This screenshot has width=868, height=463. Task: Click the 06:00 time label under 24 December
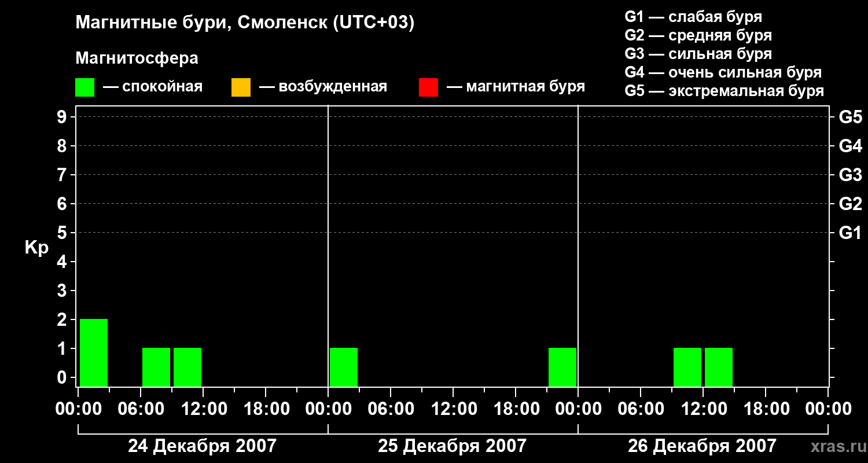tap(141, 409)
